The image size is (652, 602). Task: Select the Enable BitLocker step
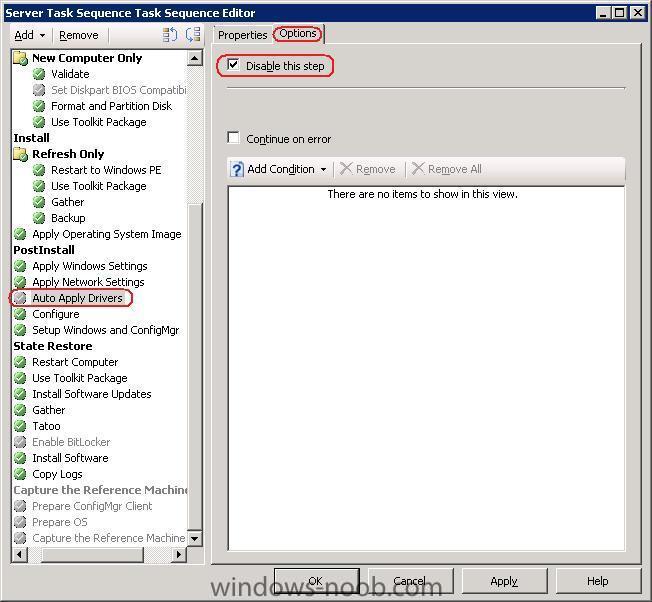[x=72, y=442]
